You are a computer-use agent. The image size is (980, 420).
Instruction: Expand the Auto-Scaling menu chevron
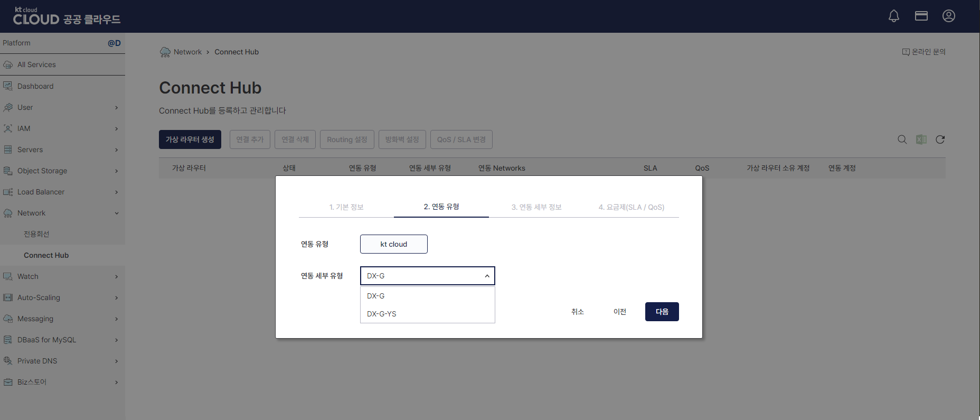tap(117, 298)
